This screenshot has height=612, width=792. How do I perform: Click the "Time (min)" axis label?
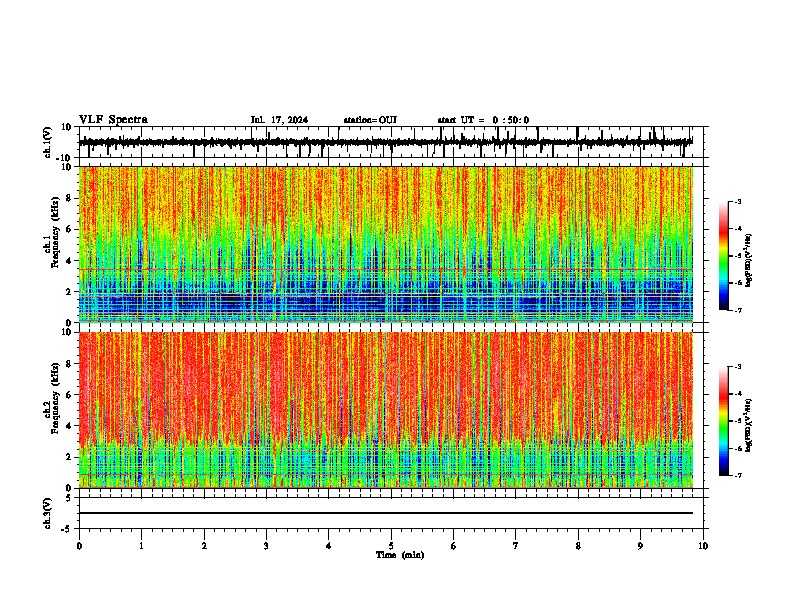tap(400, 555)
